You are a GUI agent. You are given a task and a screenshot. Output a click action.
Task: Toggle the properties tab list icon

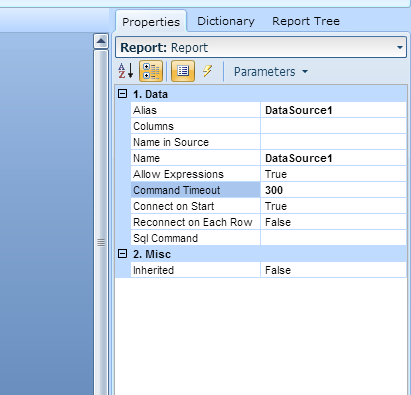[183, 71]
